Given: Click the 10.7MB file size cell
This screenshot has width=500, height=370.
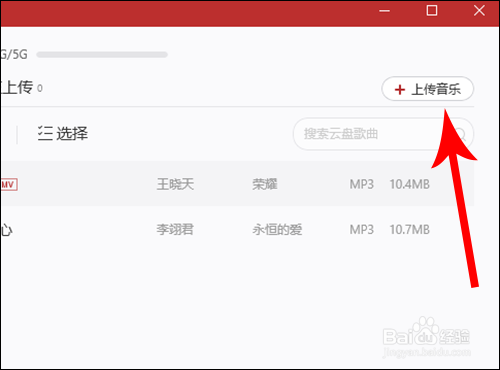Looking at the screenshot, I should click(410, 229).
